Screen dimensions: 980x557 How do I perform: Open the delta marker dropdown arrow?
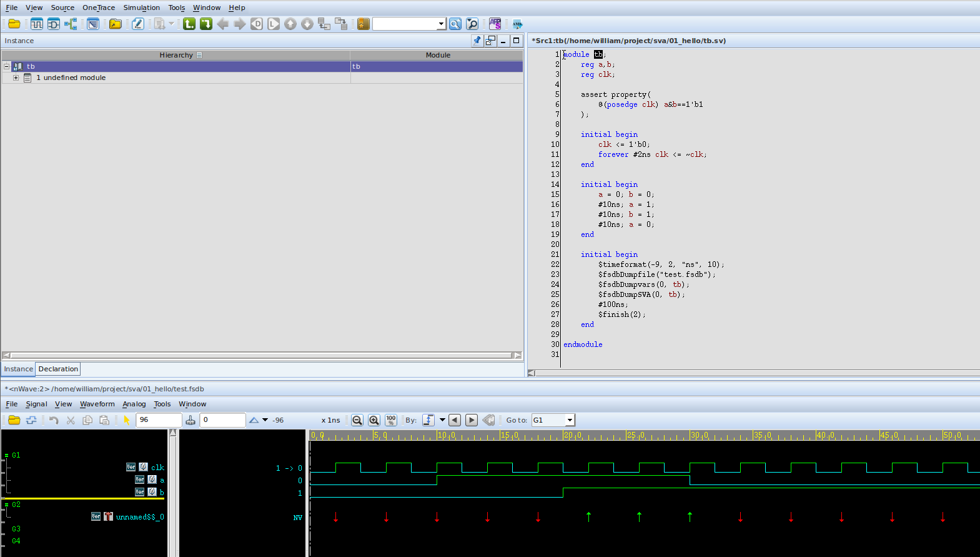coord(265,420)
